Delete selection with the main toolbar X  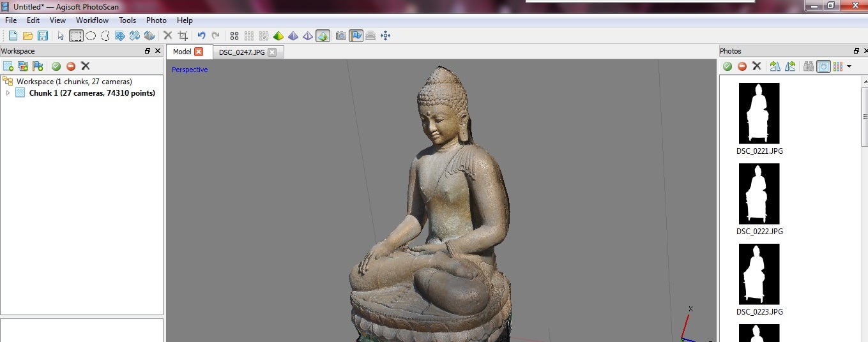(x=168, y=36)
